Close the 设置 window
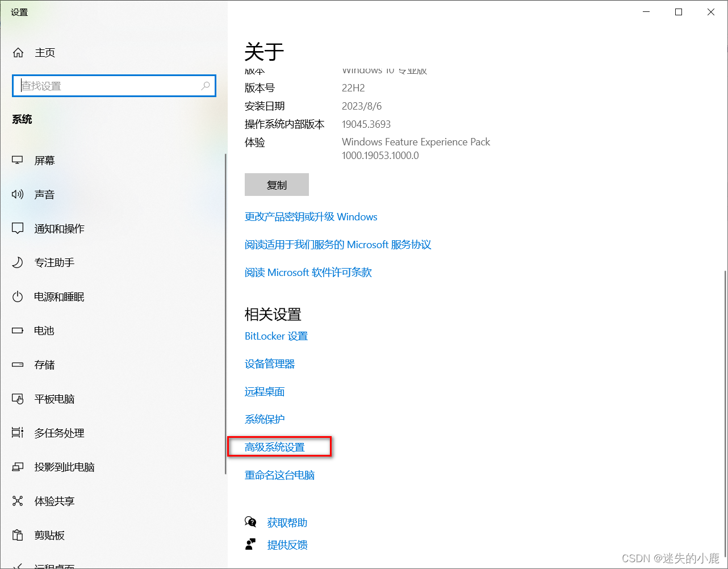This screenshot has height=569, width=728. (x=711, y=12)
